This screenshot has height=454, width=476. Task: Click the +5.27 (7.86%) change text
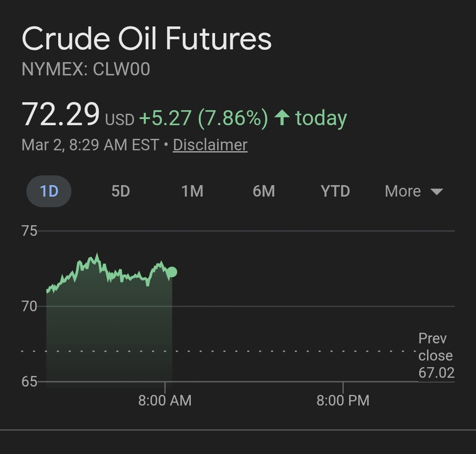coord(203,118)
